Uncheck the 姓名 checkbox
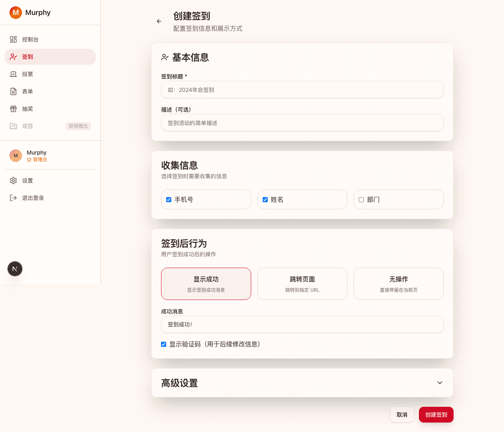 point(265,200)
